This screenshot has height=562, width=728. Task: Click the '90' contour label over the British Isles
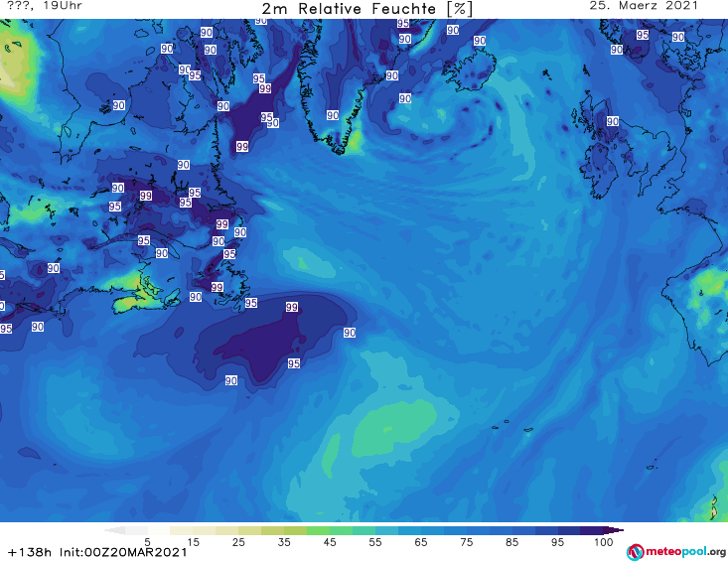click(613, 121)
